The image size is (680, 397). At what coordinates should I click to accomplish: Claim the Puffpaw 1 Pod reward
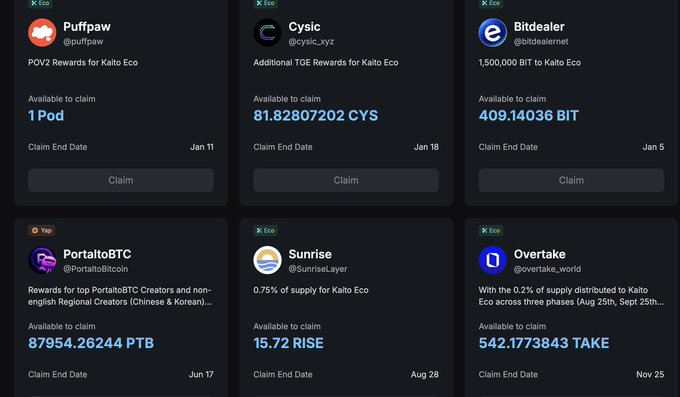click(x=121, y=180)
